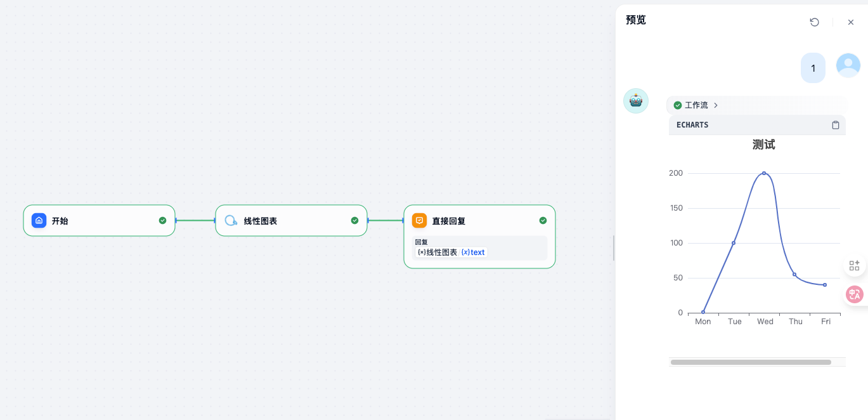Screen dimensions: 868x420
Task: Expand the 工作流 run details chevron
Action: (716, 105)
